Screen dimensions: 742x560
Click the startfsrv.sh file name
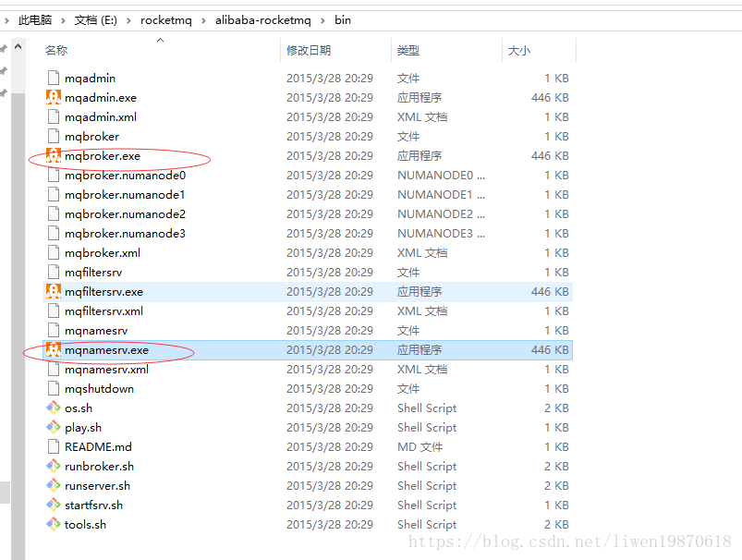[93, 505]
